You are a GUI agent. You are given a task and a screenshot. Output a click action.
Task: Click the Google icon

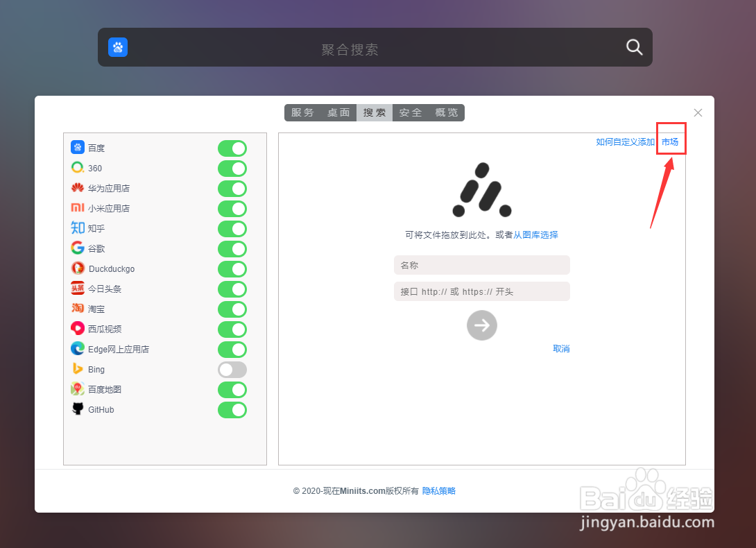(x=78, y=248)
